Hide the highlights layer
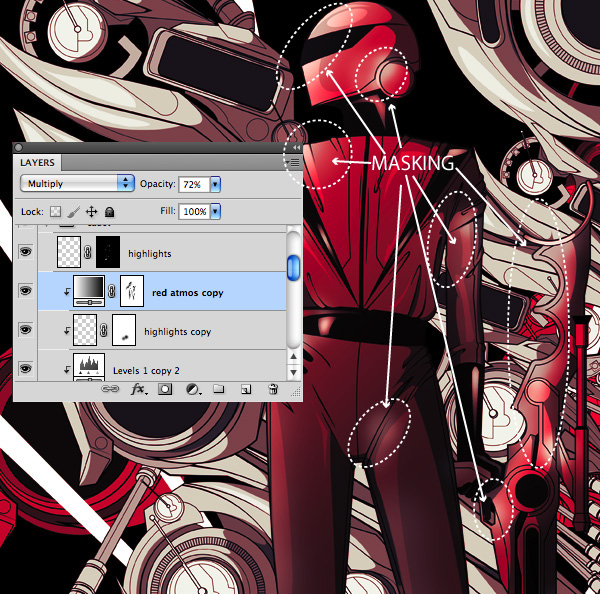The width and height of the screenshot is (600, 594). pyautogui.click(x=26, y=253)
